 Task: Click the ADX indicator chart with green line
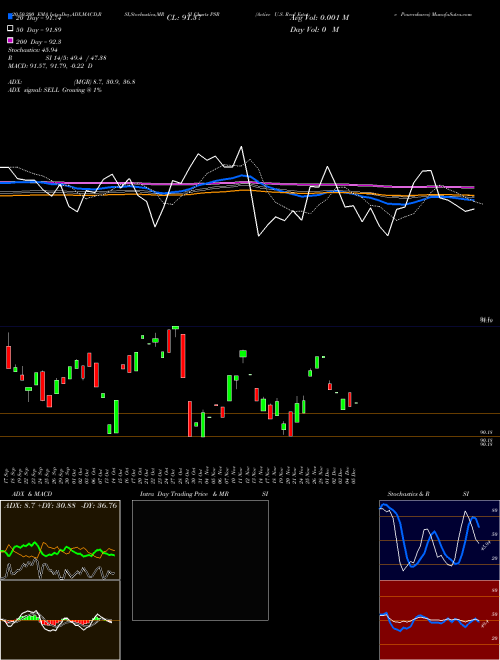coord(60,540)
